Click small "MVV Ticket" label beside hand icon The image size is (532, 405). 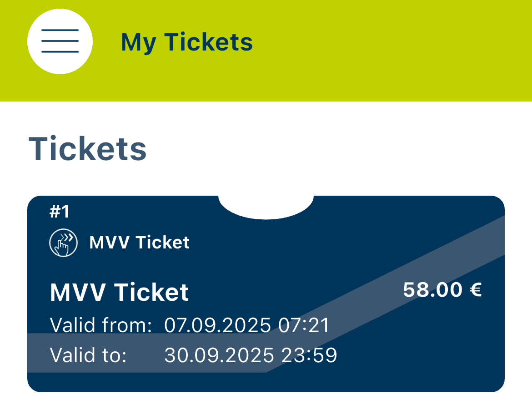coord(139,243)
